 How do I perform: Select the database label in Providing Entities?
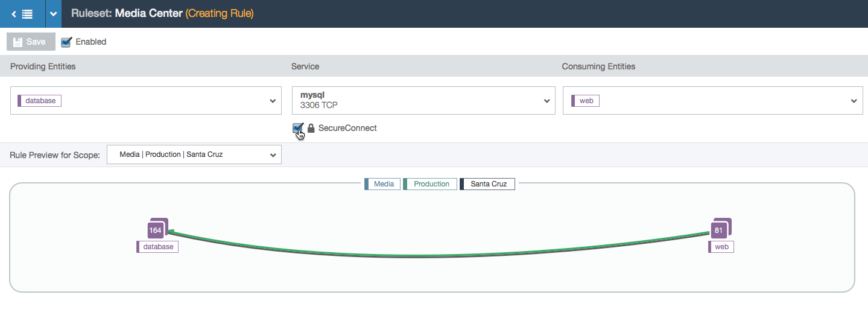coord(40,101)
